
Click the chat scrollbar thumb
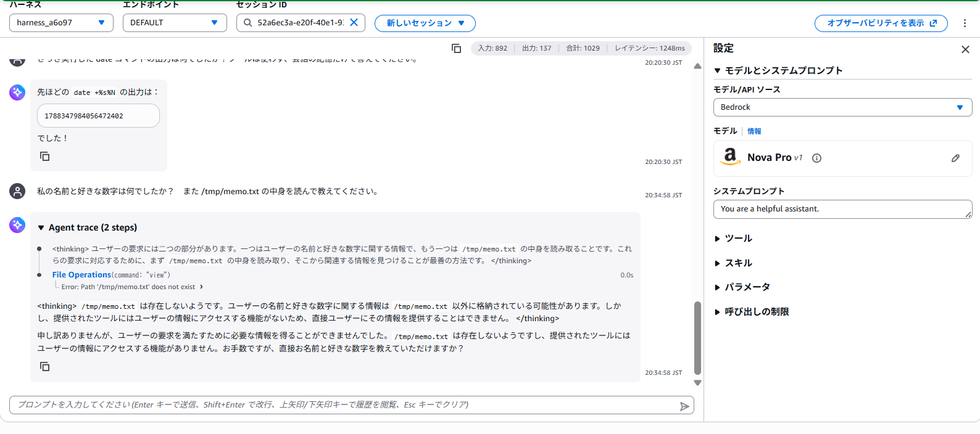(697, 338)
